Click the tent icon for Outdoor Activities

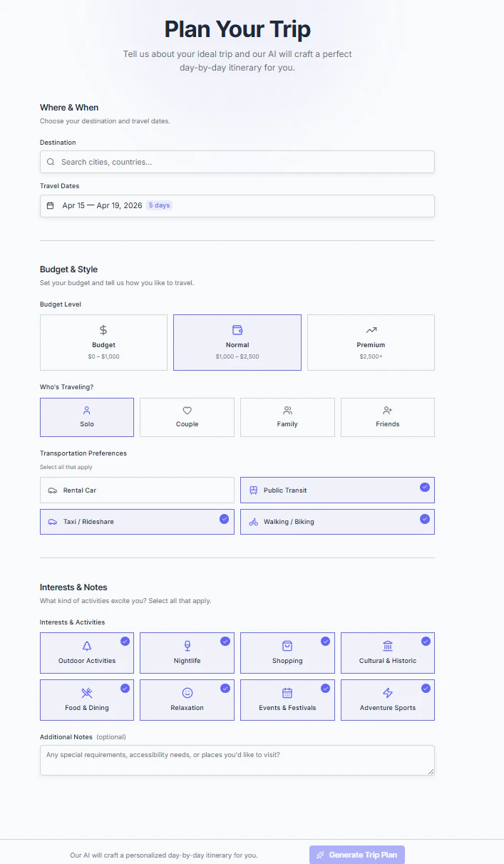coord(87,647)
